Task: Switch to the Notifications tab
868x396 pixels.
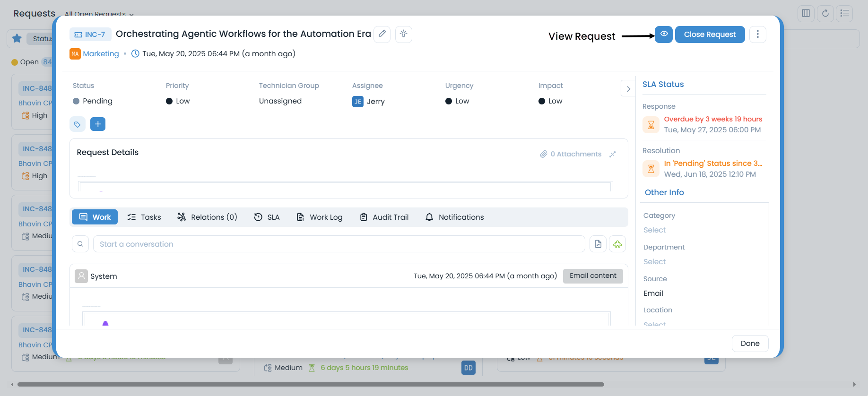Action: [454, 217]
